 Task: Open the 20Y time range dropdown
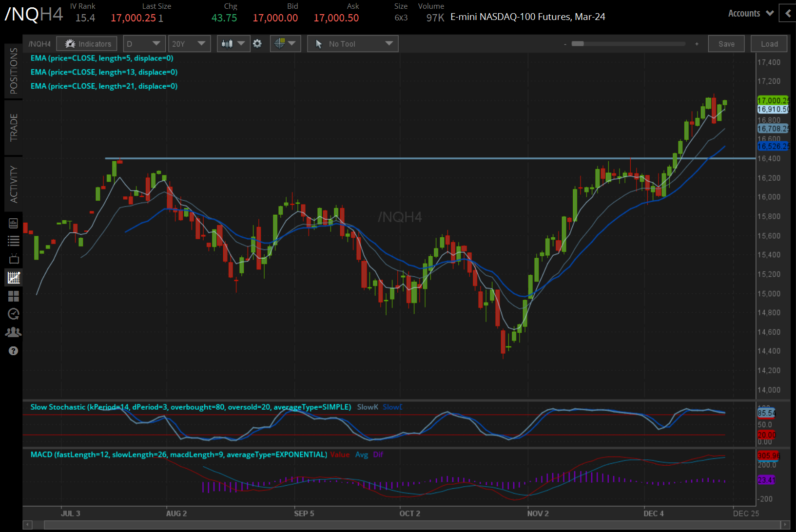(188, 44)
